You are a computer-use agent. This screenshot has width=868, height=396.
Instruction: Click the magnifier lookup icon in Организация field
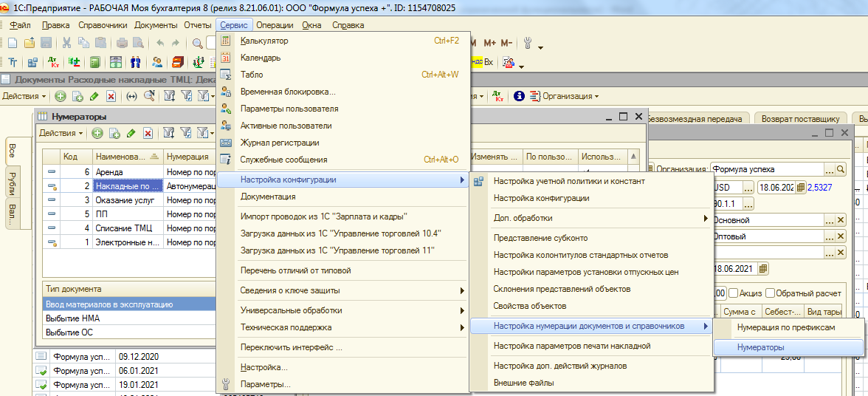839,168
